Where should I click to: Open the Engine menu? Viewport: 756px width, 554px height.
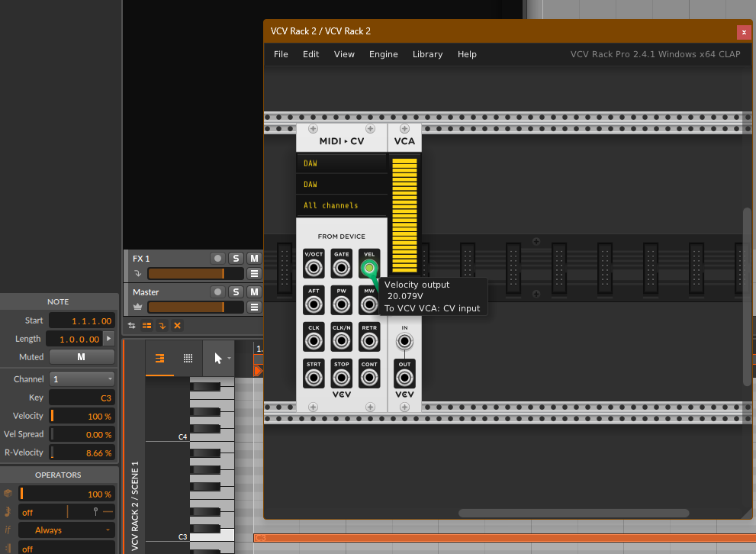pyautogui.click(x=383, y=54)
